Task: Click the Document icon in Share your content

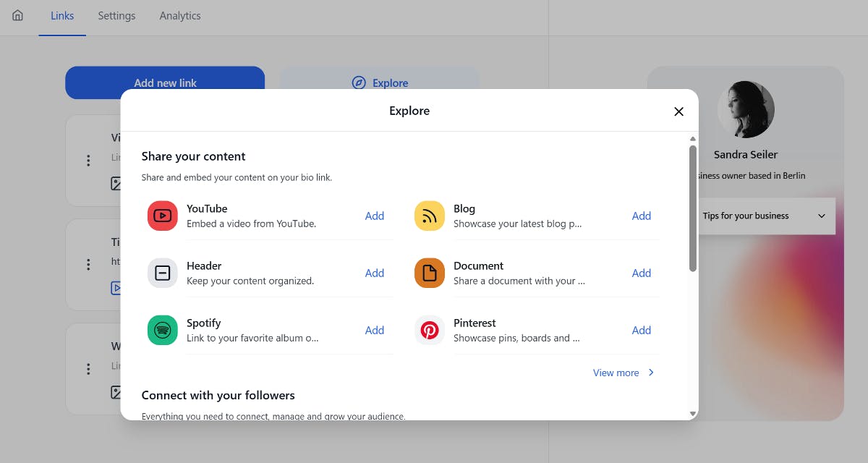Action: tap(429, 273)
